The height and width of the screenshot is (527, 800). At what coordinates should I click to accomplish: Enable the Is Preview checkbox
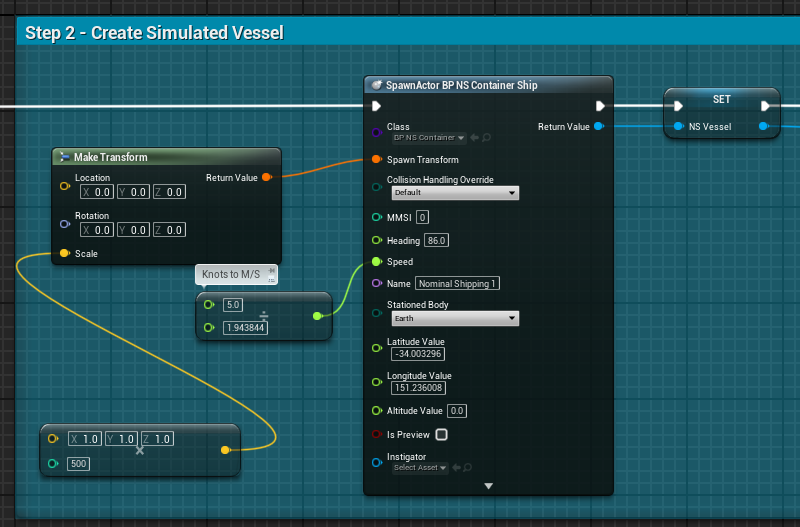(x=441, y=435)
